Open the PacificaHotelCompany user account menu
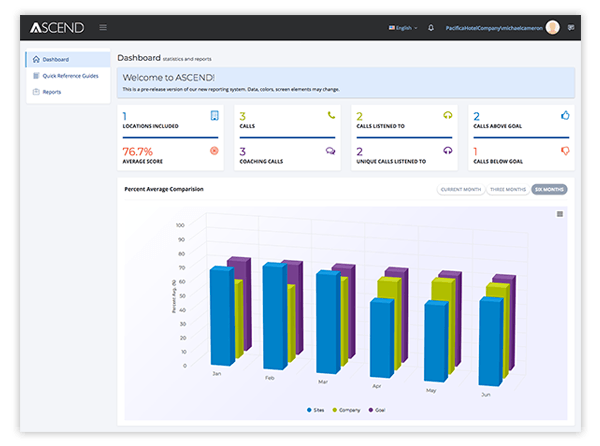600x446 pixels. pyautogui.click(x=494, y=28)
